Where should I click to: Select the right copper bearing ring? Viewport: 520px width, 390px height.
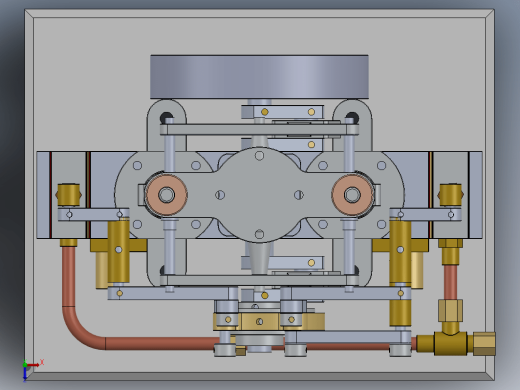click(x=352, y=195)
